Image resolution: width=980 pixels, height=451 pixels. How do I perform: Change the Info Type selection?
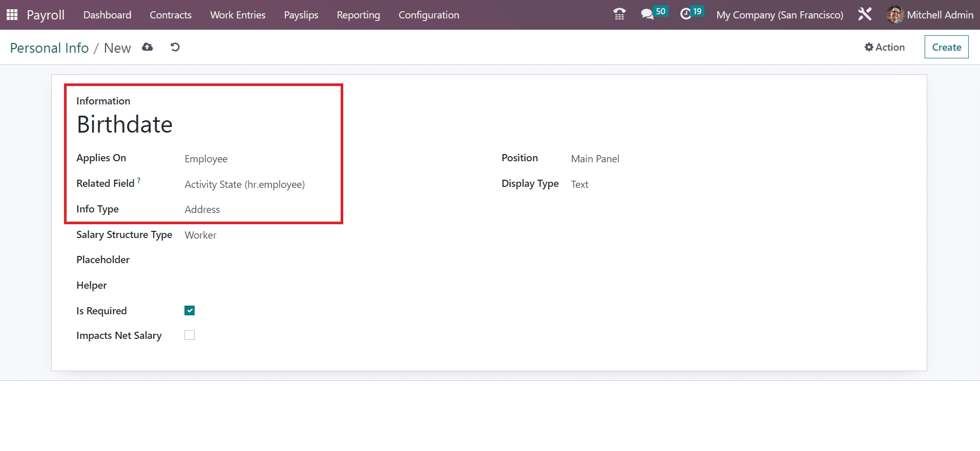(256, 209)
